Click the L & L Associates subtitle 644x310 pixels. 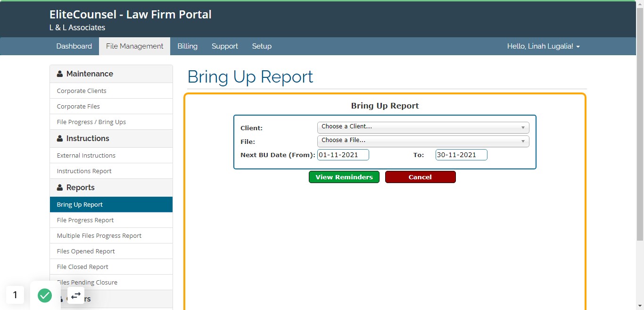point(77,28)
